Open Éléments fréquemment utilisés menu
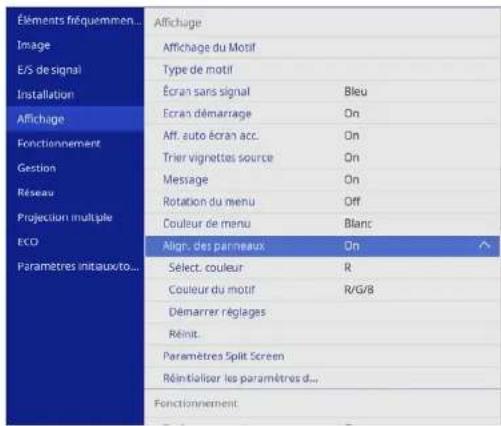501x426 pixels. click(x=79, y=21)
